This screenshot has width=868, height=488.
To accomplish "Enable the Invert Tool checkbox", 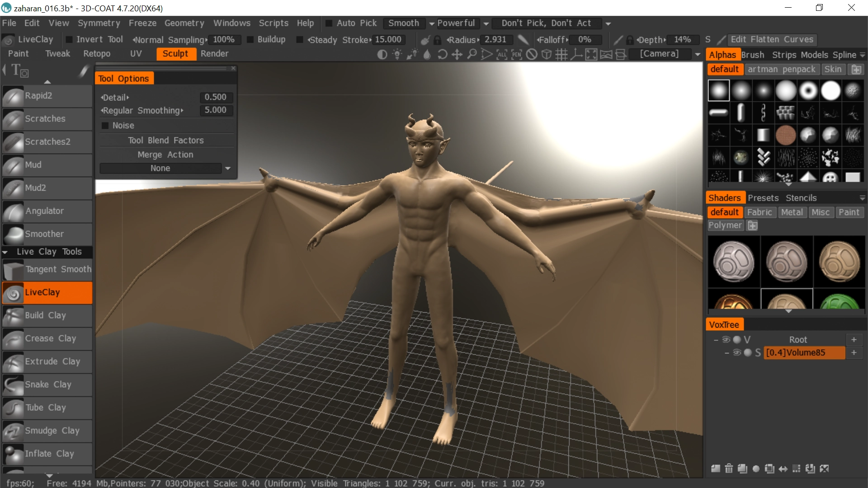I will [x=69, y=40].
